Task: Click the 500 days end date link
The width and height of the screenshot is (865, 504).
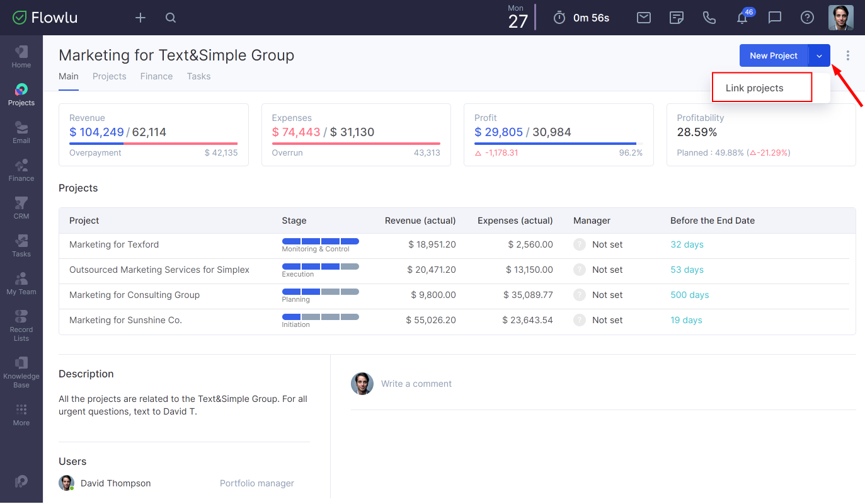Action: click(x=690, y=295)
